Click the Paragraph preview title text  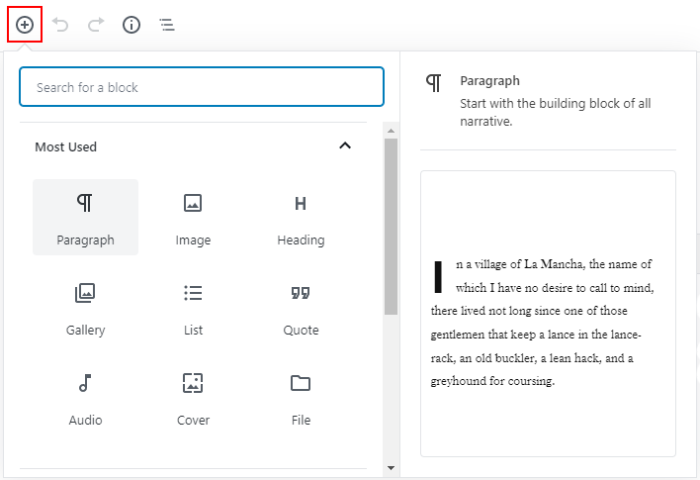(x=490, y=81)
